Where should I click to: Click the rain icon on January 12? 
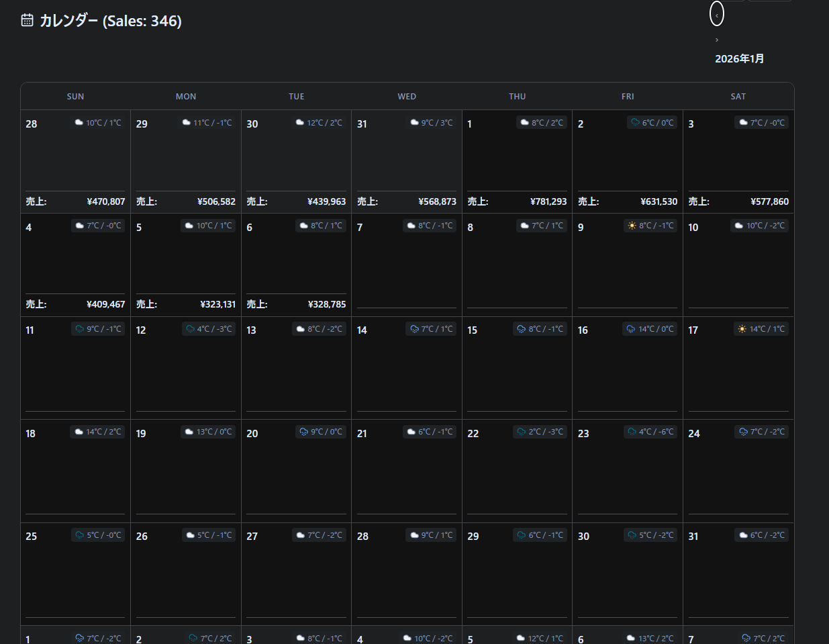tap(190, 329)
